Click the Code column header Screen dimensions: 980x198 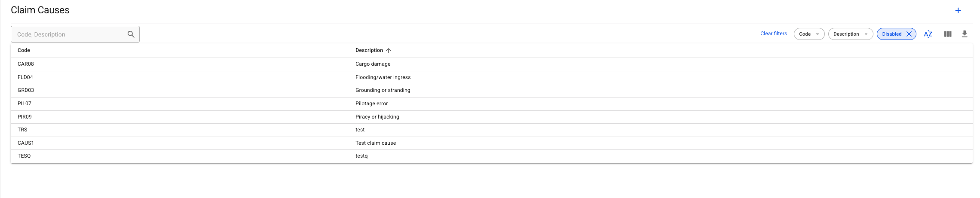pos(24,50)
